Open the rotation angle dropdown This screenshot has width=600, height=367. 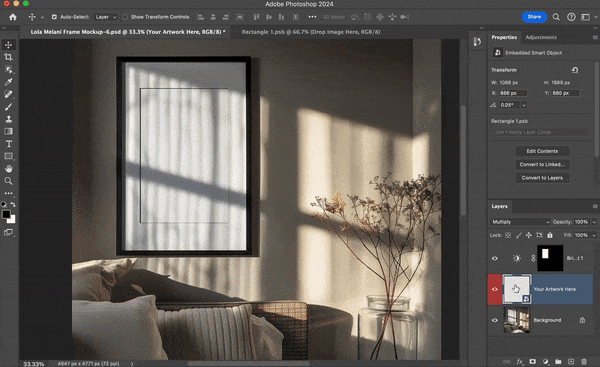(x=524, y=105)
